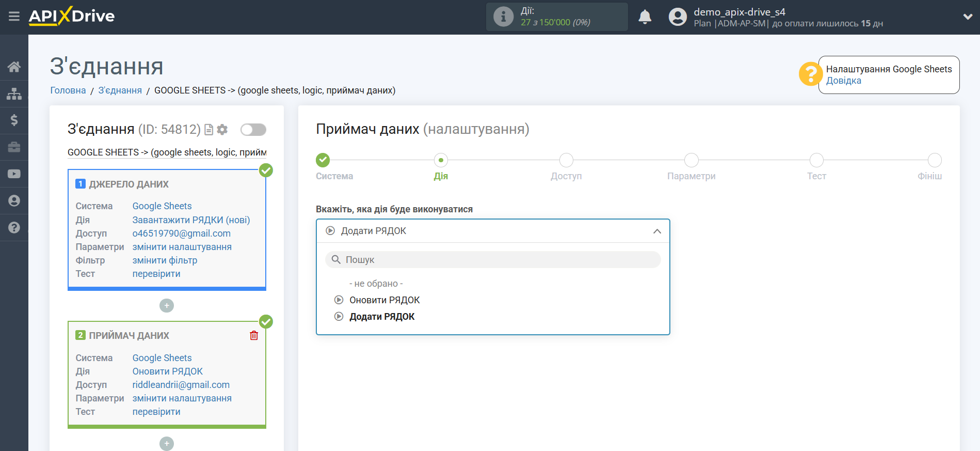The height and width of the screenshot is (451, 980).
Task: Click the yellow help question mark icon
Action: 811,74
